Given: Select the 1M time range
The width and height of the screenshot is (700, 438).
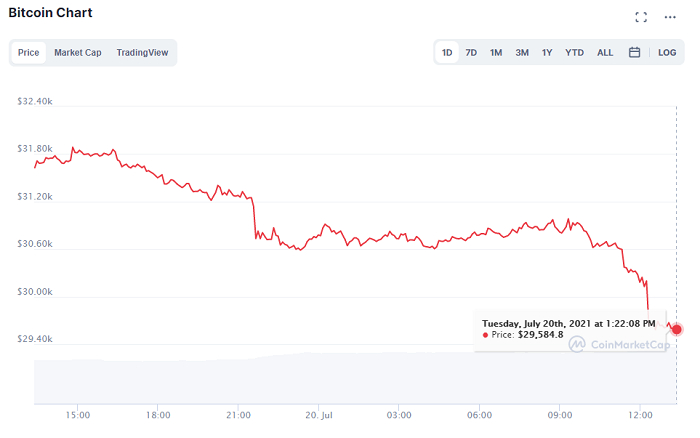Looking at the screenshot, I should (496, 52).
